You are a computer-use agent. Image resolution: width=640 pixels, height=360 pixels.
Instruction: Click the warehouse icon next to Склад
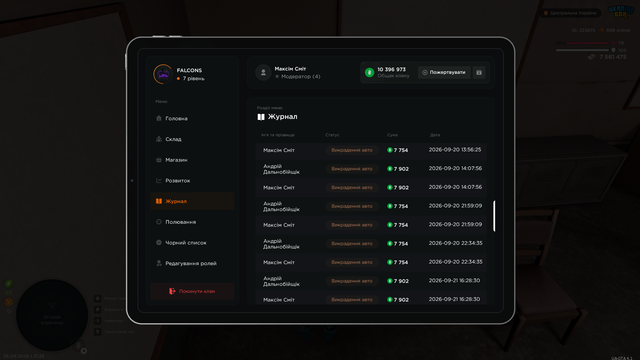[x=159, y=139]
